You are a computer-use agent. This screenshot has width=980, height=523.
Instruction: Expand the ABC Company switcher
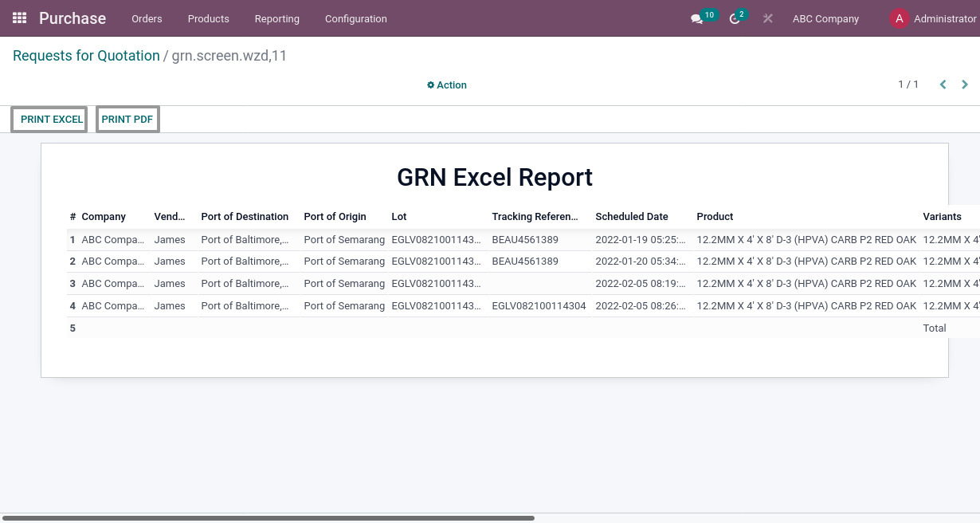[x=825, y=18]
